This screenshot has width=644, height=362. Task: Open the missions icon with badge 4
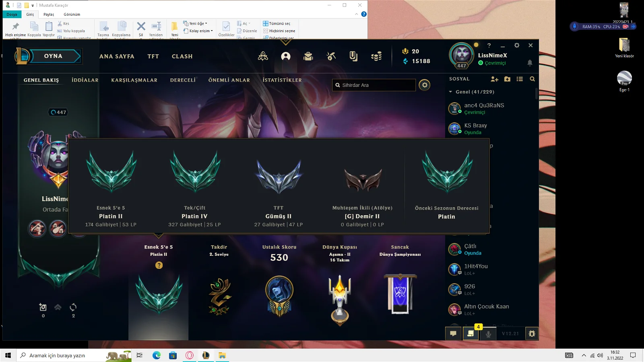click(x=470, y=333)
